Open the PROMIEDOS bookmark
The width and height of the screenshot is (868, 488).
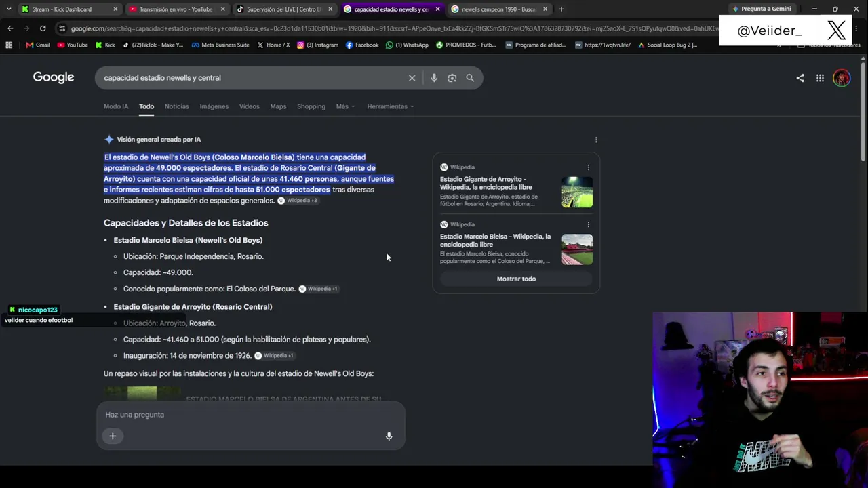466,45
